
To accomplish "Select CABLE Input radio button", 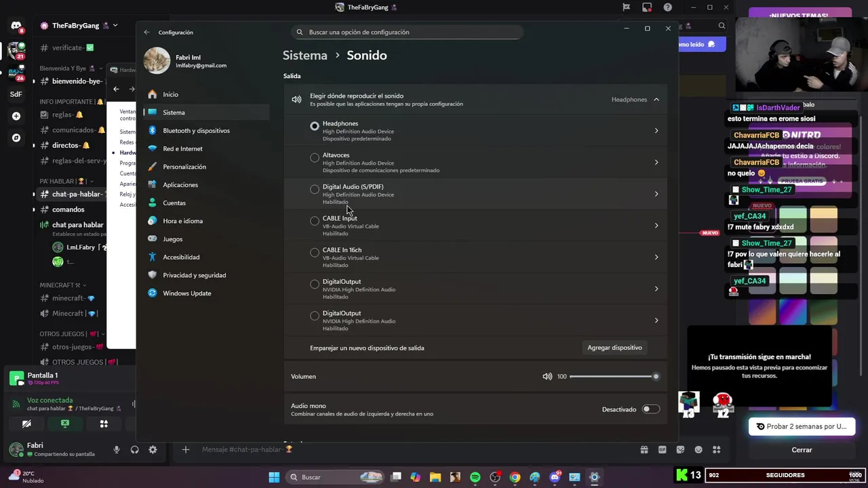I will [x=315, y=221].
